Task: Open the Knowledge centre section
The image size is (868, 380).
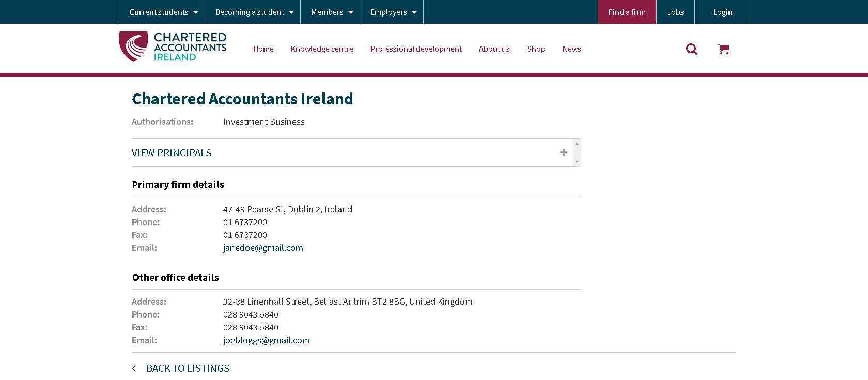Action: [322, 49]
